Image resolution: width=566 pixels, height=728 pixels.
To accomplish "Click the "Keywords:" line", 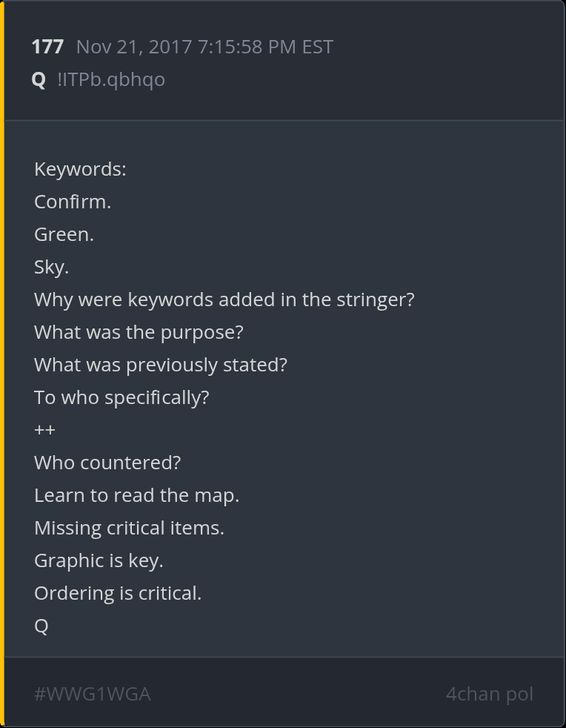I will (80, 169).
